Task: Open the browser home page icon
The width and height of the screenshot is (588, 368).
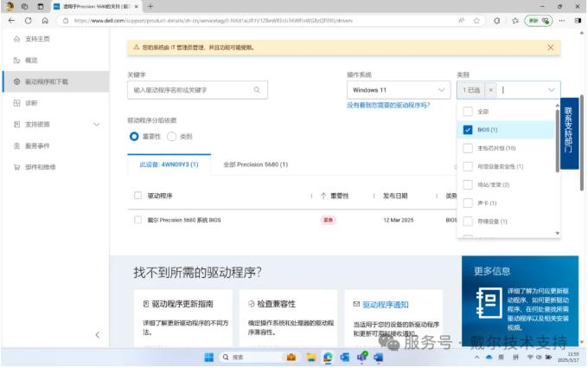Action: 45,21
